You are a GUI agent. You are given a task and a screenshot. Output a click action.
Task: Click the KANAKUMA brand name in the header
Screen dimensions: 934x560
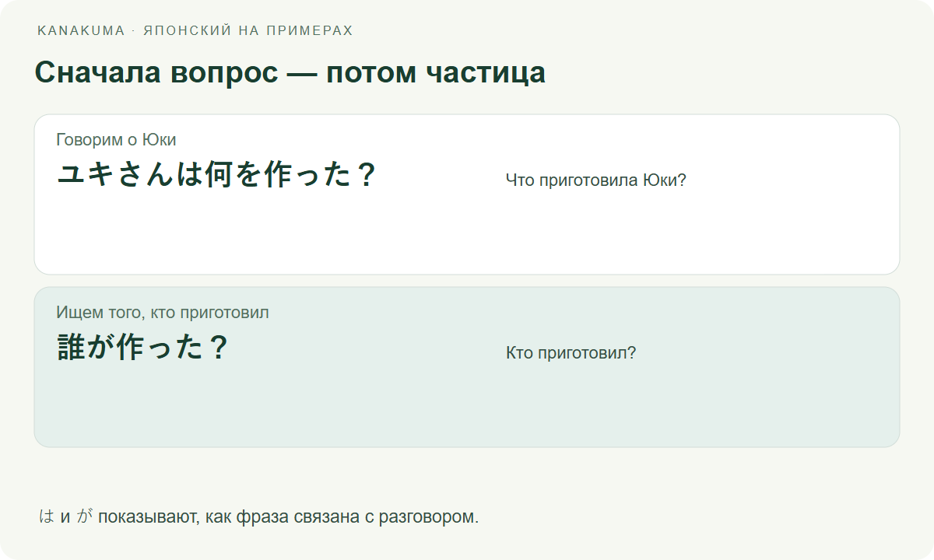point(81,31)
